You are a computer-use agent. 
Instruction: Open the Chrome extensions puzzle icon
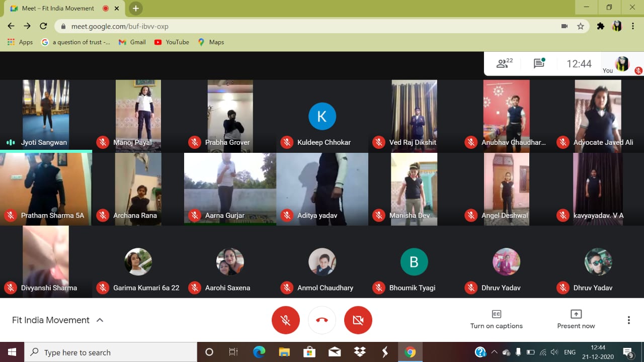[x=600, y=26]
